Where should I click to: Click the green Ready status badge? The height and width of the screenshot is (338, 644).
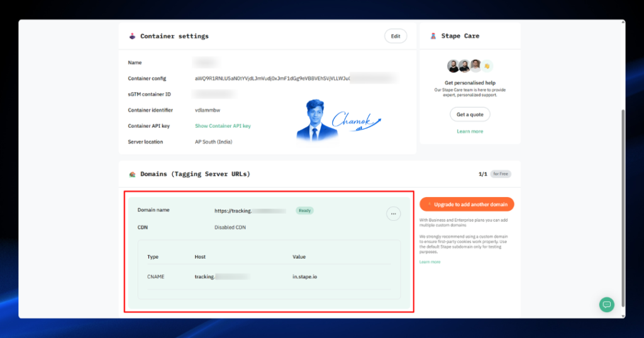[x=304, y=210]
